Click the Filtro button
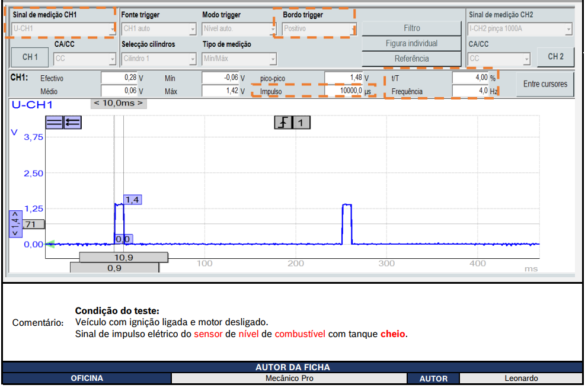The width and height of the screenshot is (588, 388). point(411,28)
